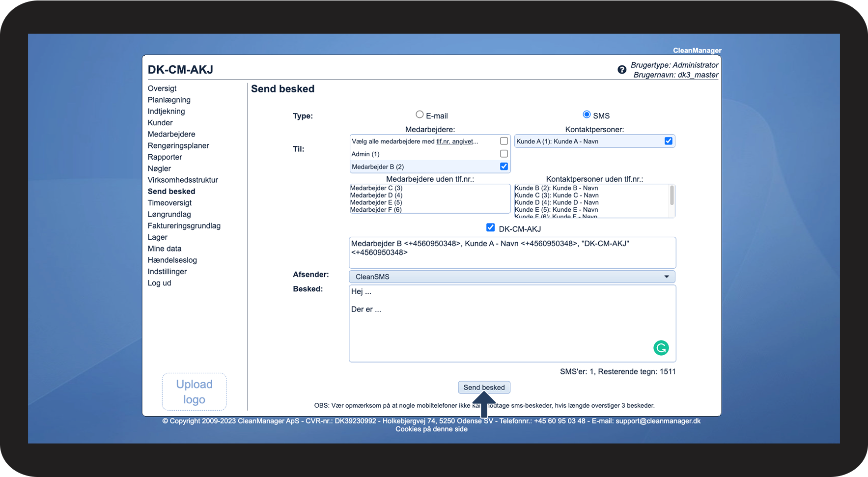Select the SMS radio button

[x=587, y=114]
